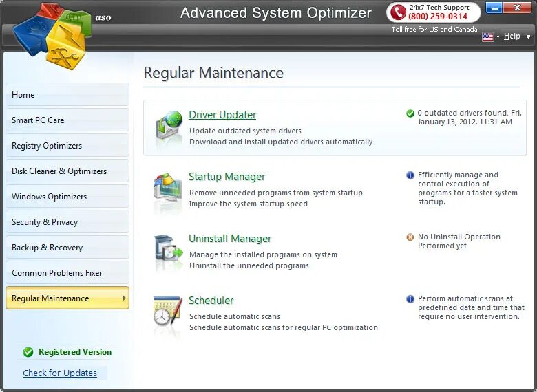Click 'Toll free for US and Canada' text
Screen dimensions: 537x392
[x=434, y=30]
